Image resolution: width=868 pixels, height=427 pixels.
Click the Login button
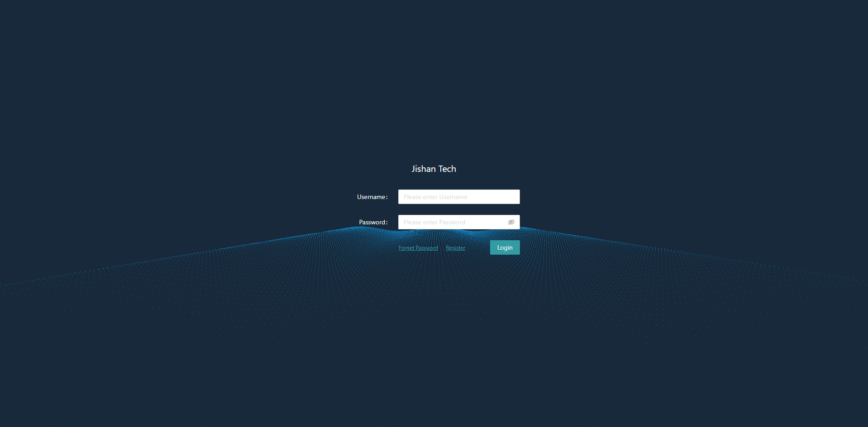pos(505,247)
